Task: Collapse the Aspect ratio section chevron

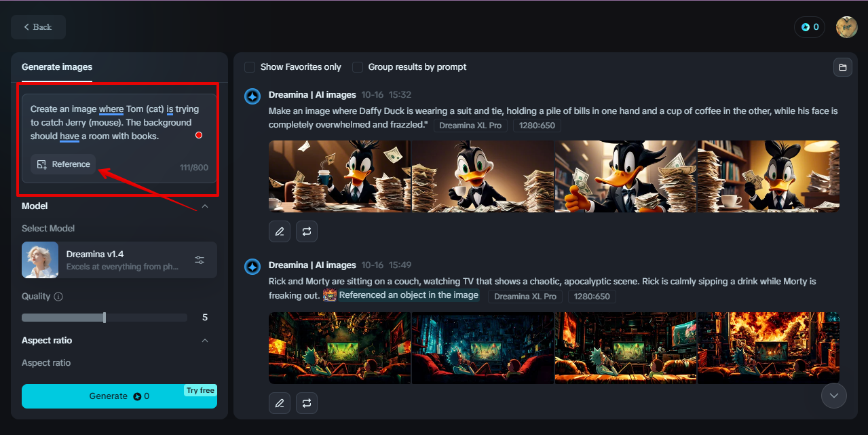Action: [x=205, y=341]
